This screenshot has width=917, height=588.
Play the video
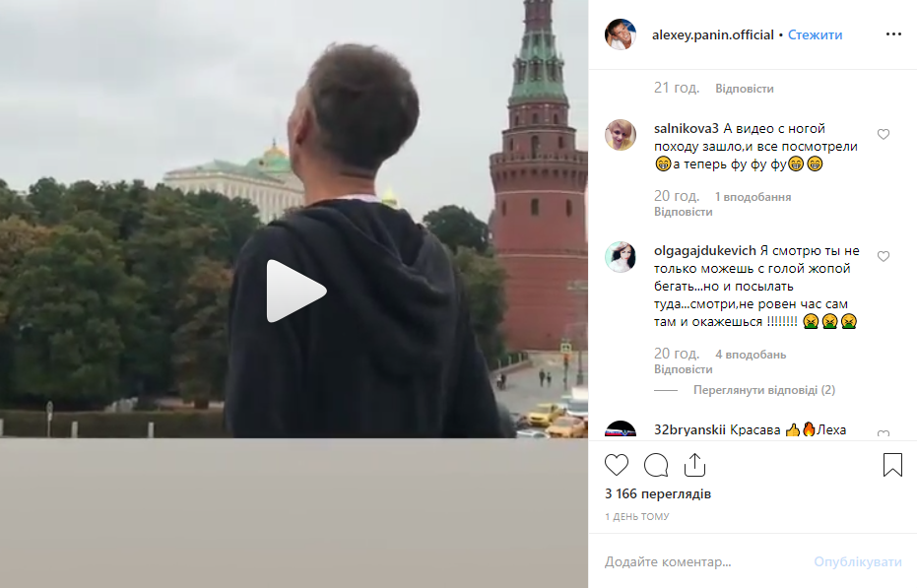click(296, 291)
